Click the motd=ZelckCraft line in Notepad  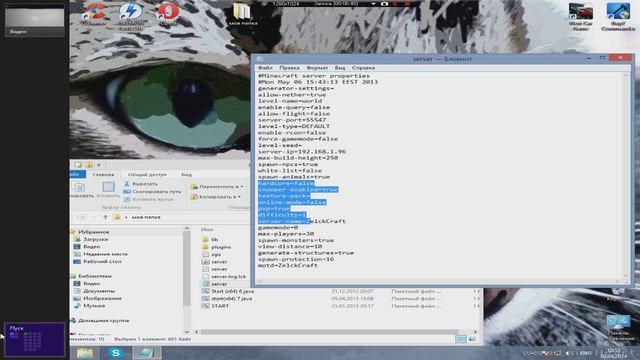(x=287, y=265)
